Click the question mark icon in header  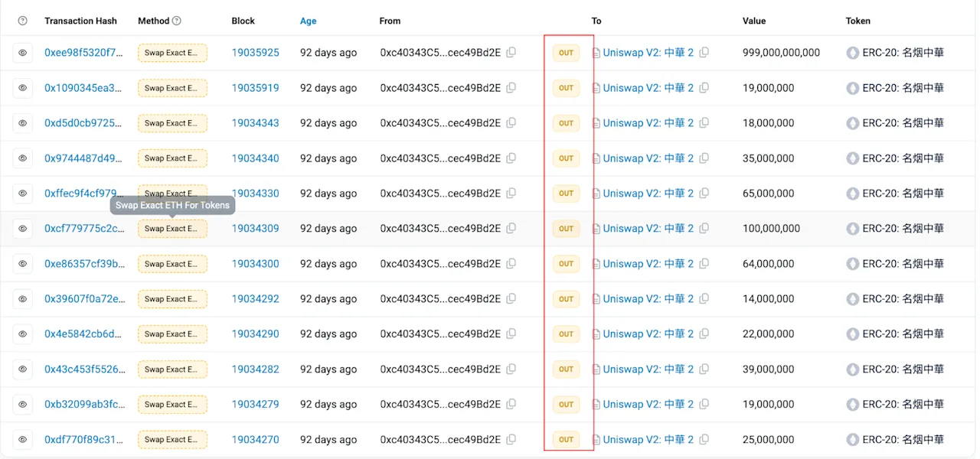[x=22, y=21]
